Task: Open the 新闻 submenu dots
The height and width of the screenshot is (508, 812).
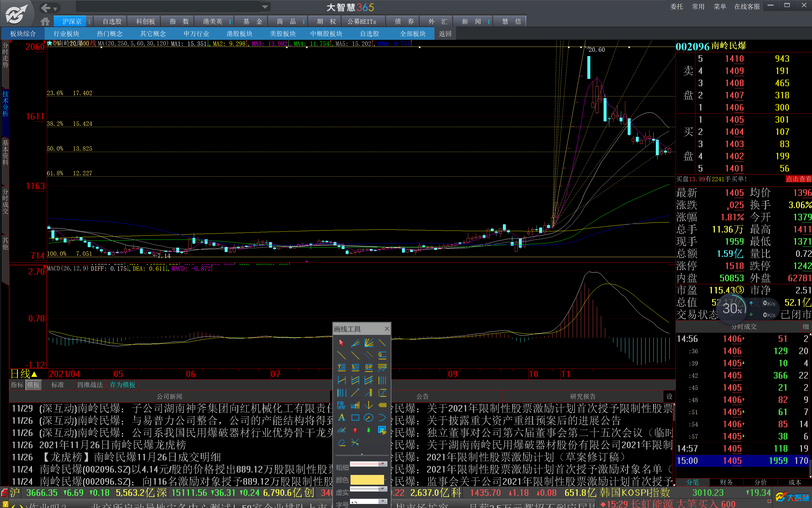Action: point(489,21)
